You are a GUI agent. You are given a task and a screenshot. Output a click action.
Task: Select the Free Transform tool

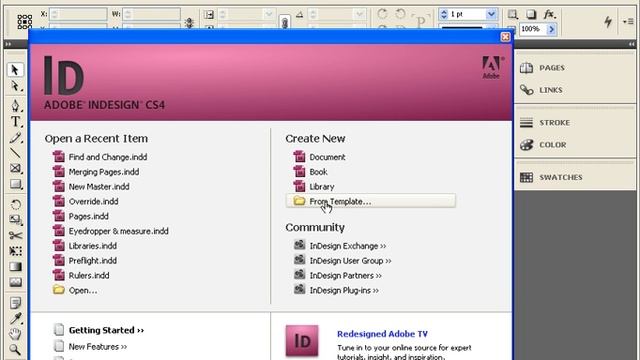(x=15, y=251)
